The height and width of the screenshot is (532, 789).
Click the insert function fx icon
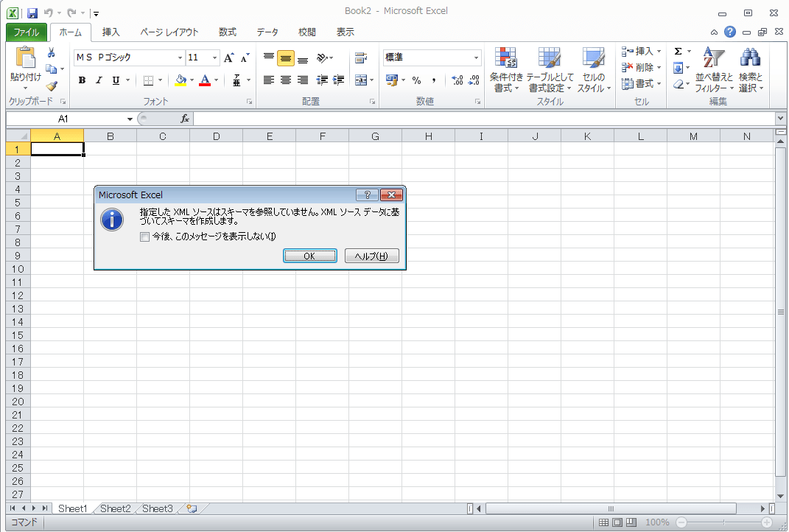(x=185, y=119)
